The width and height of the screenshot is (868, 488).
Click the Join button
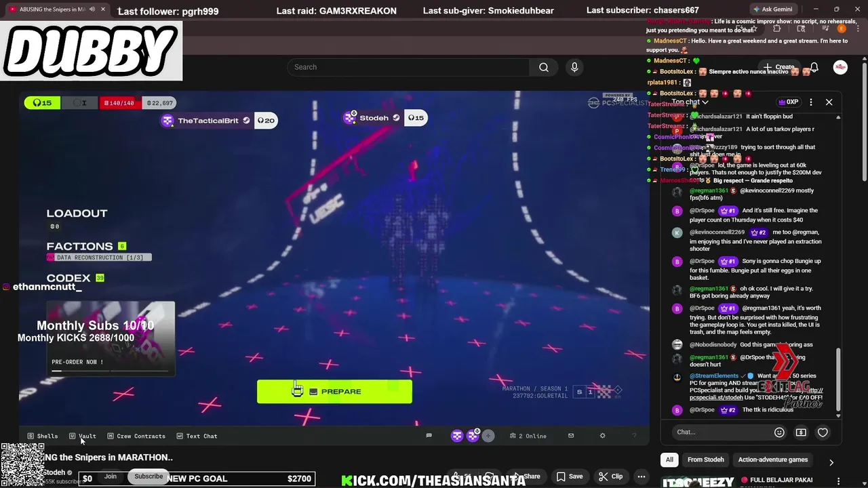(x=111, y=476)
